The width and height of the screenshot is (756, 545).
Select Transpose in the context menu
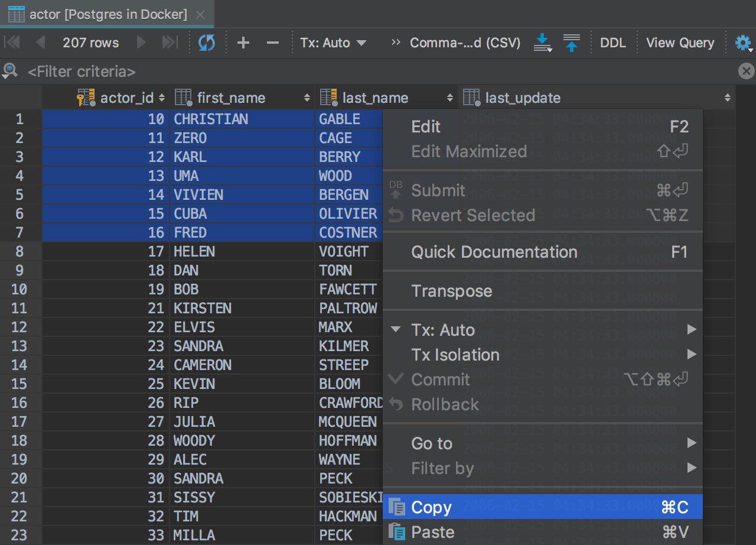pos(452,291)
